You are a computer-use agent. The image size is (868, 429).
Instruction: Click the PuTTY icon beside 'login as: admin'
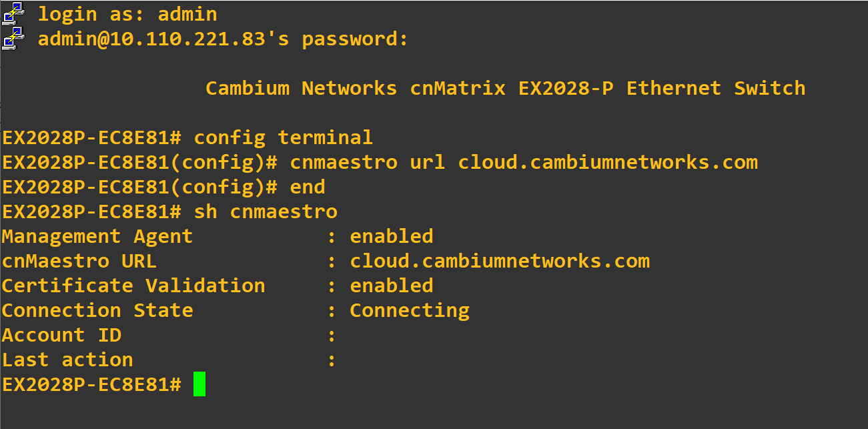(13, 13)
